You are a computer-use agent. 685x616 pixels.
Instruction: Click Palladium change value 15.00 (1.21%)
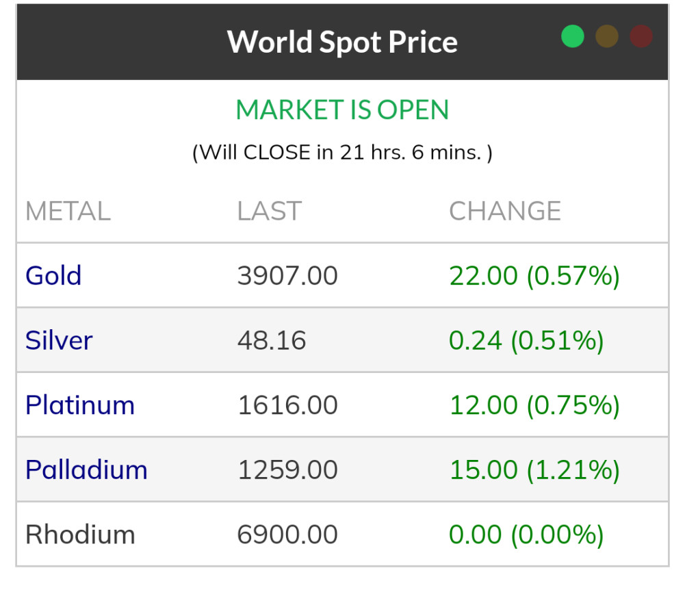coord(534,470)
